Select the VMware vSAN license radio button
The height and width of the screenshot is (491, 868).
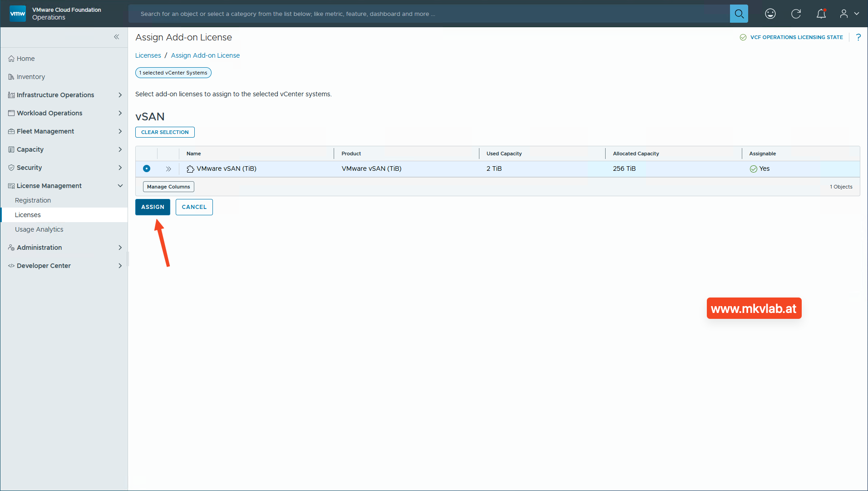click(x=146, y=169)
